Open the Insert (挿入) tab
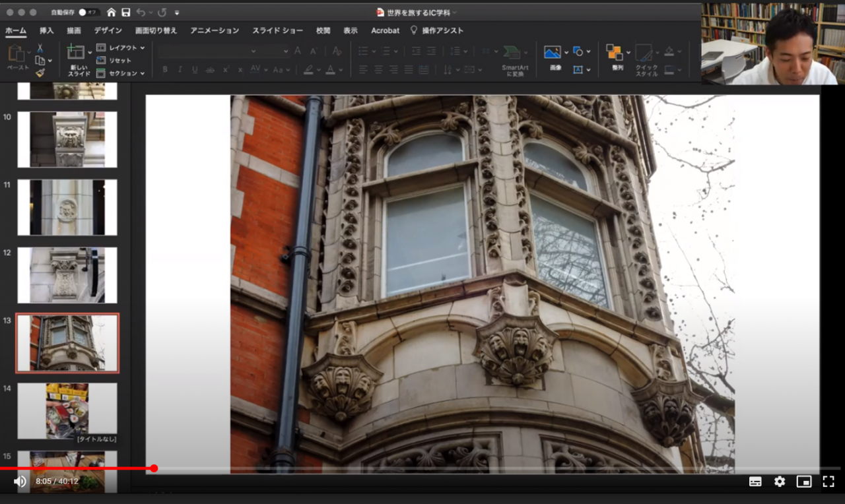Screen dimensions: 845x504 [46, 30]
